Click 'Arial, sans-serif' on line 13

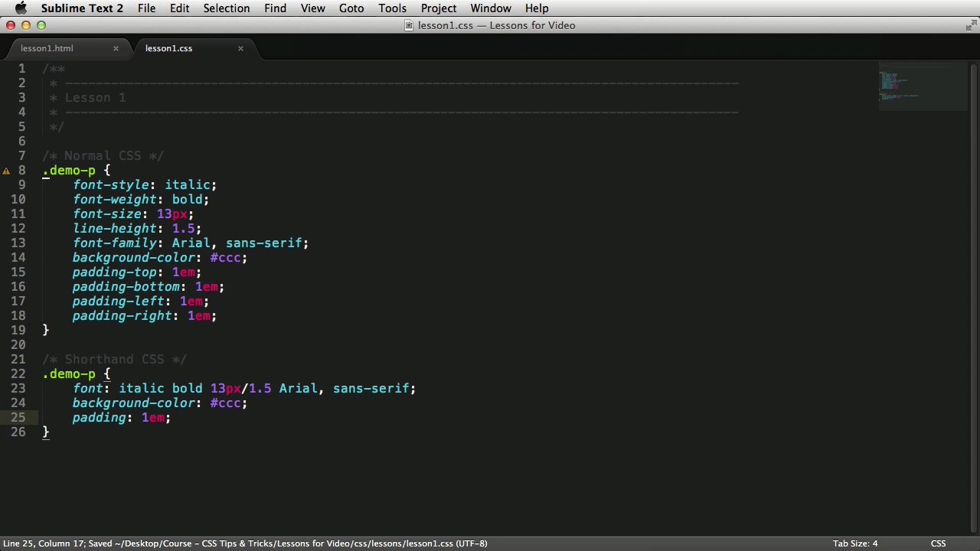pos(237,243)
